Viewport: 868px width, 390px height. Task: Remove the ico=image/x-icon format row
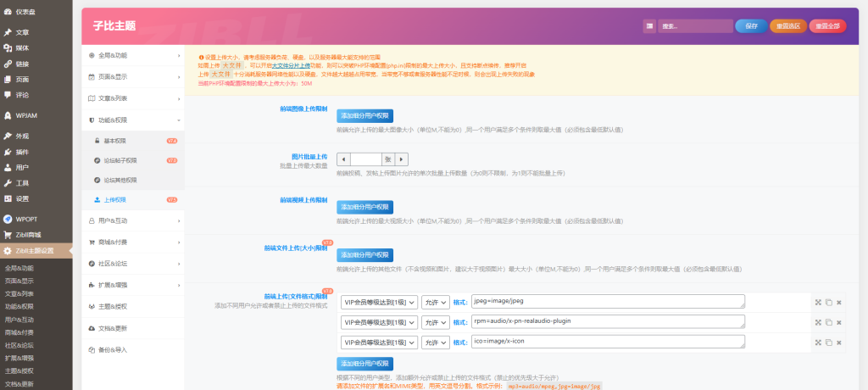tap(838, 343)
